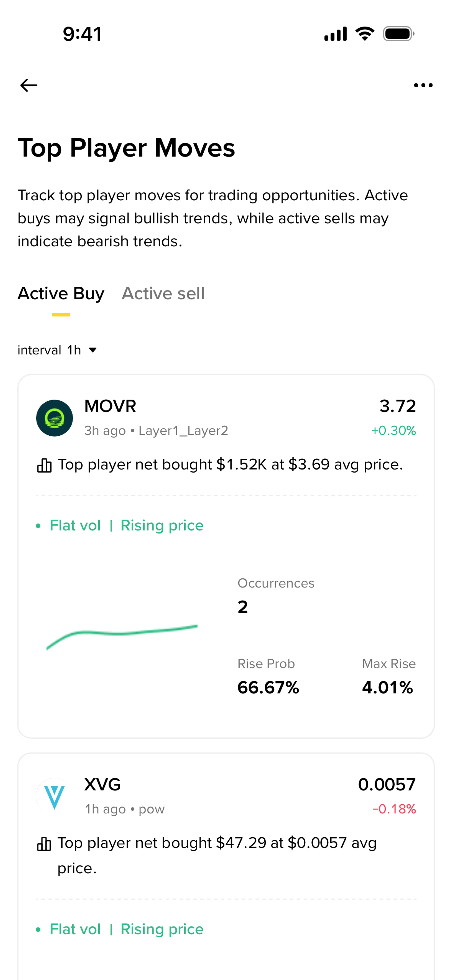Open the three-dot more options menu
The height and width of the screenshot is (980, 452).
(423, 85)
